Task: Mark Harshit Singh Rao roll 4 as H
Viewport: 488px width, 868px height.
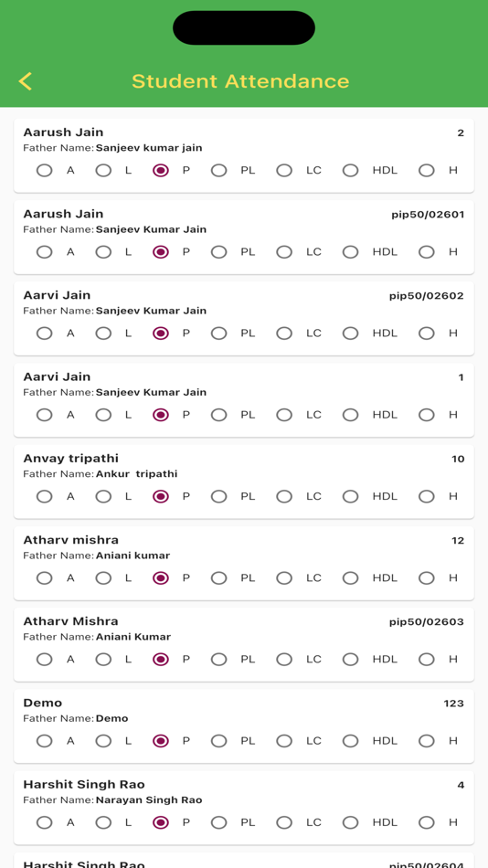Action: pos(427,822)
